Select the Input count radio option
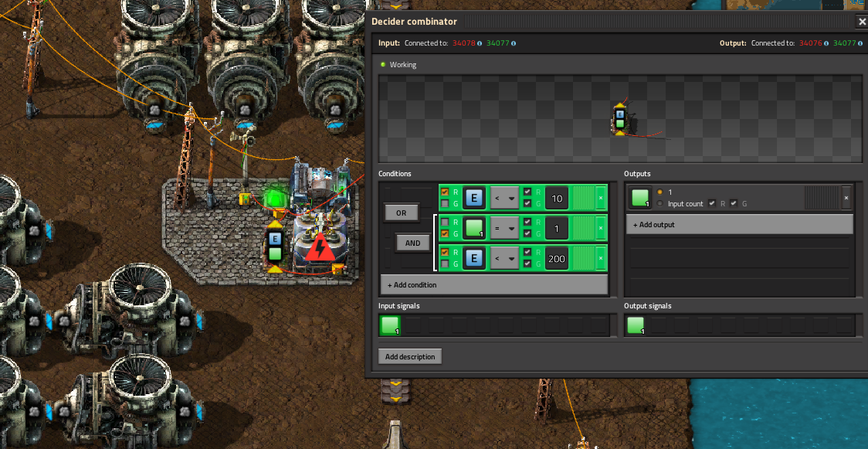Image resolution: width=868 pixels, height=449 pixels. click(659, 204)
